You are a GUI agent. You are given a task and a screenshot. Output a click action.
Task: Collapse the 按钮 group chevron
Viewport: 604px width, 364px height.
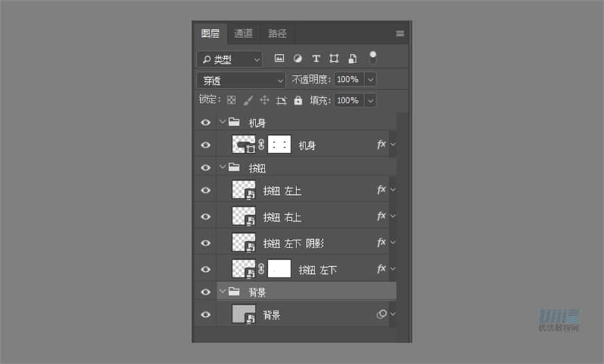coord(222,167)
